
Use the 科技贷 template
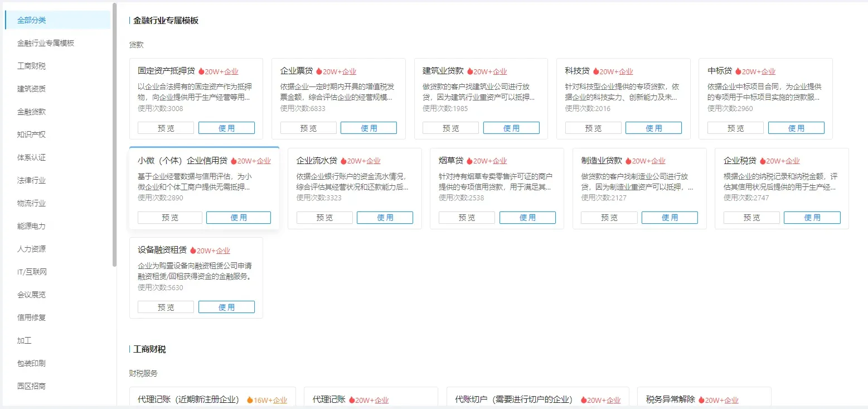pyautogui.click(x=653, y=128)
